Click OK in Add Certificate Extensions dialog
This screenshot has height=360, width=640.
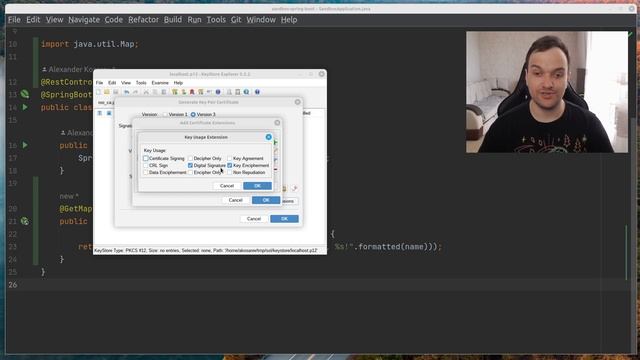266,200
